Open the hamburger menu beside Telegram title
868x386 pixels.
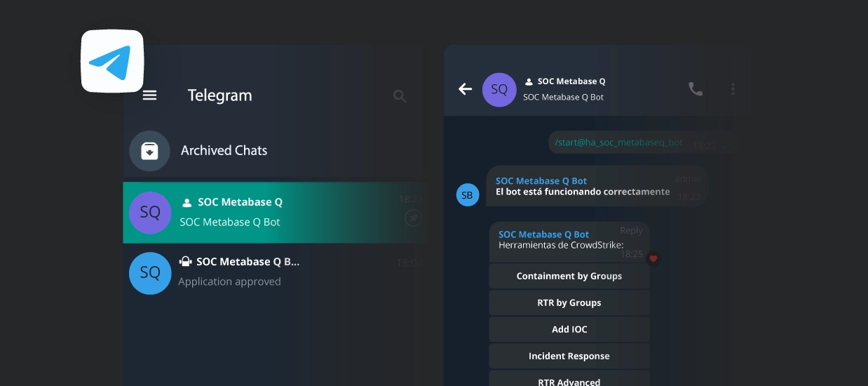149,95
